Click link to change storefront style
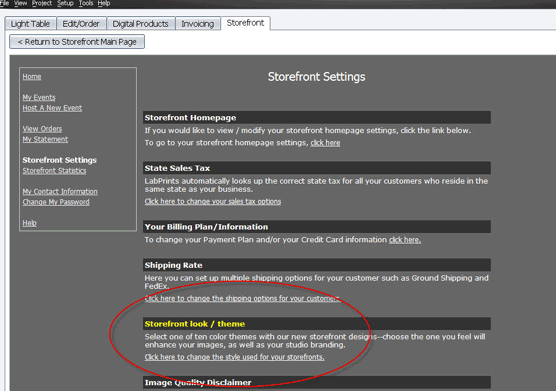 tap(234, 357)
